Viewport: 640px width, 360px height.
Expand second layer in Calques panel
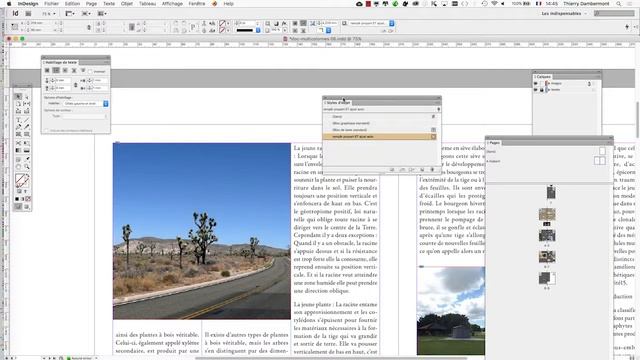548,90
